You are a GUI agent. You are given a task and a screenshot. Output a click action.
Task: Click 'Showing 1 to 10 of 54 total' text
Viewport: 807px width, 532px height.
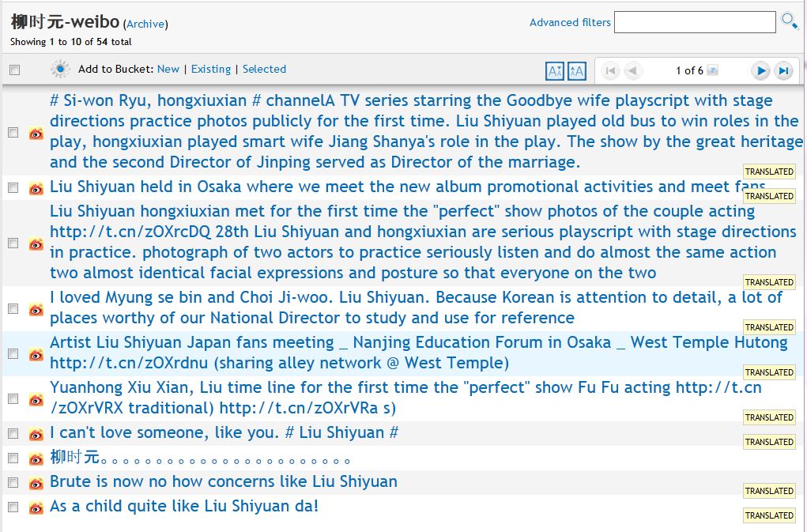coord(71,42)
